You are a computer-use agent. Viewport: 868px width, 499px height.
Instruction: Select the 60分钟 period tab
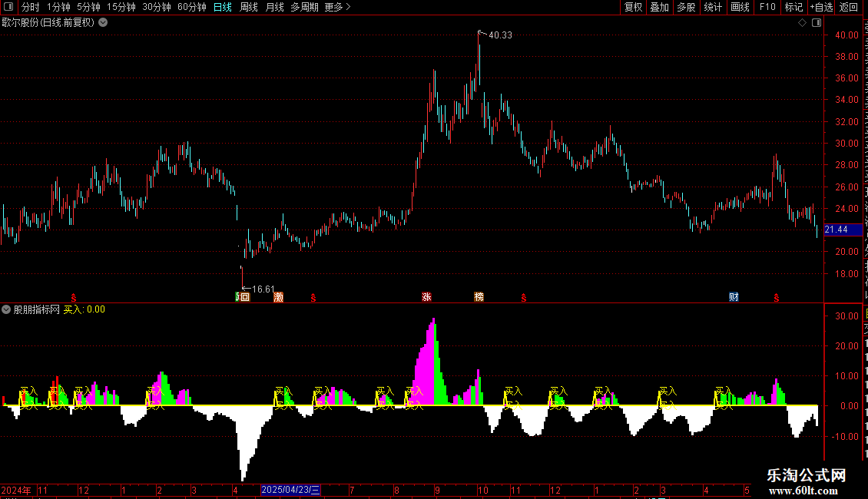(192, 7)
